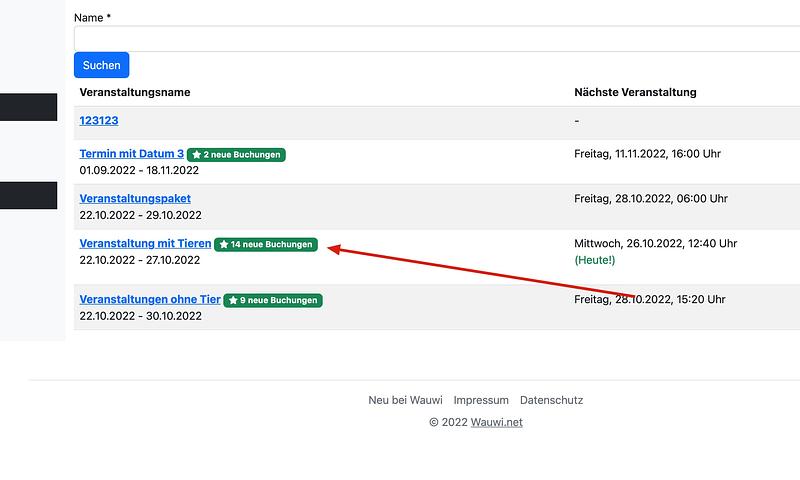Open the 123123 event link

point(99,121)
